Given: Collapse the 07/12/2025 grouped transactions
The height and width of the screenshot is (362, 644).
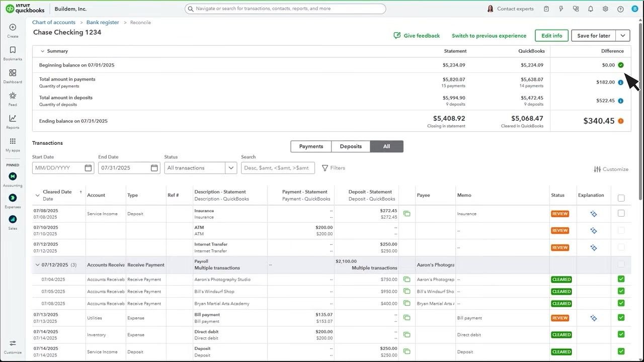Looking at the screenshot, I should click(37, 265).
